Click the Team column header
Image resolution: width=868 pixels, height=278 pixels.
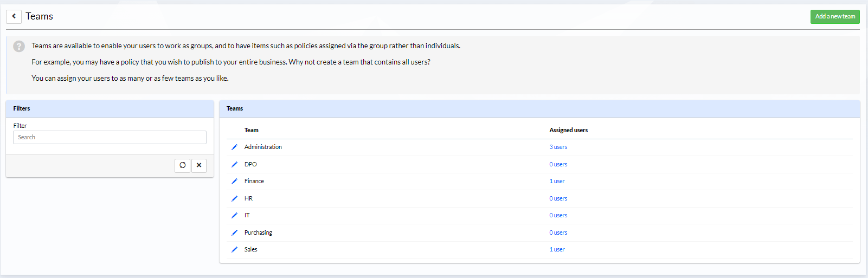tap(252, 130)
